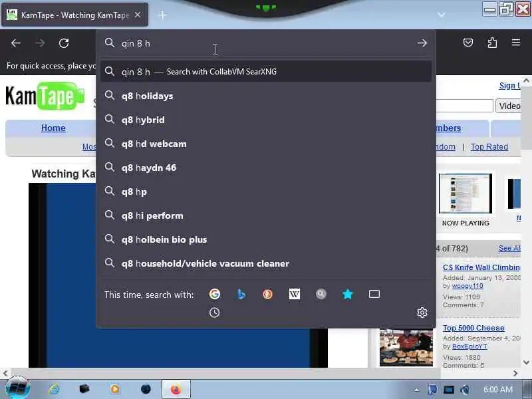
Task: Choose the 'q8 hybrid' suggestion
Action: pyautogui.click(x=266, y=120)
